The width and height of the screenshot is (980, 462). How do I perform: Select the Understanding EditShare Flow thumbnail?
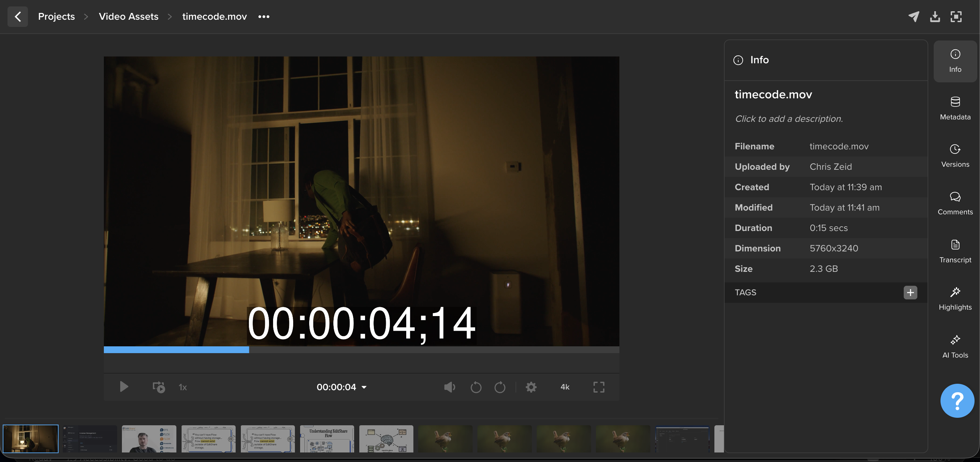[x=327, y=439]
